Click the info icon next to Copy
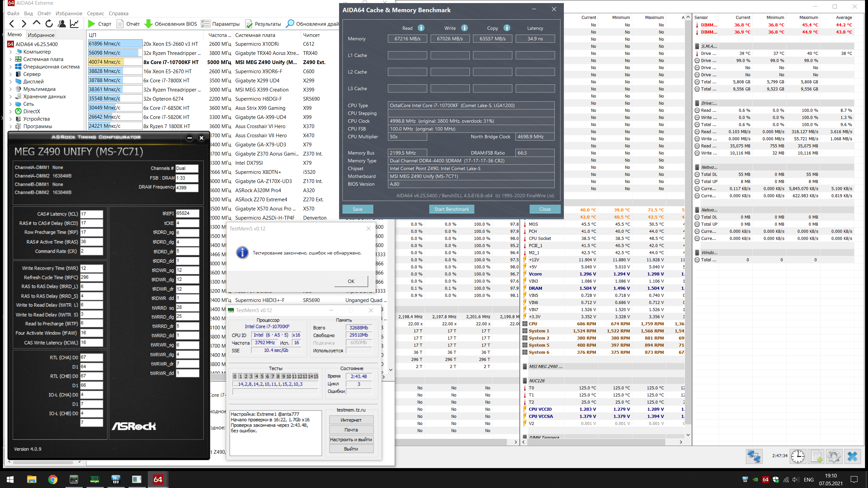 (507, 28)
